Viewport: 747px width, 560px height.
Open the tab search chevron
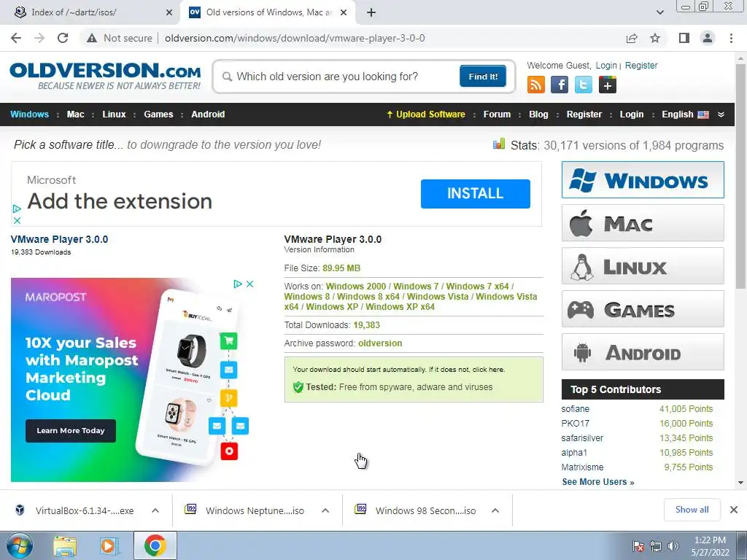point(659,12)
